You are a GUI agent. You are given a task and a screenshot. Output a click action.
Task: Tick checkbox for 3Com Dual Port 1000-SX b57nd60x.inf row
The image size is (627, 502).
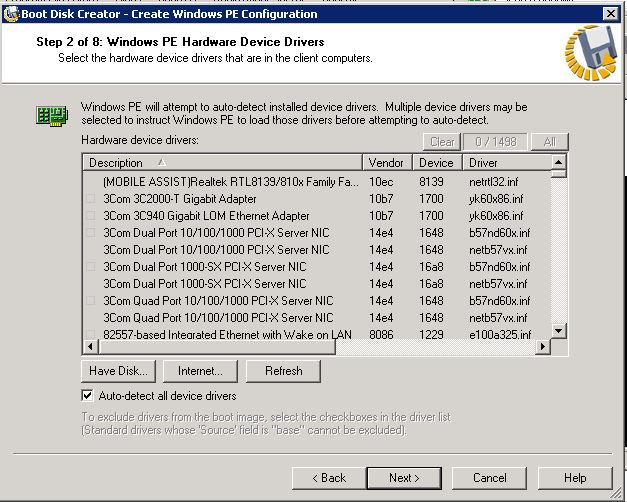91,267
